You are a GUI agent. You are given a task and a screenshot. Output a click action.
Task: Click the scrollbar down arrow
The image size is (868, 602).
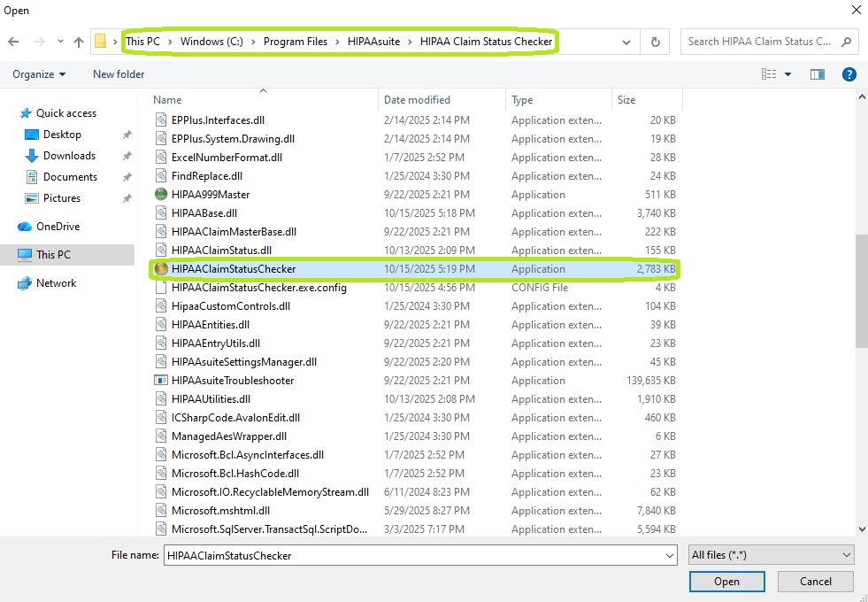pos(862,529)
